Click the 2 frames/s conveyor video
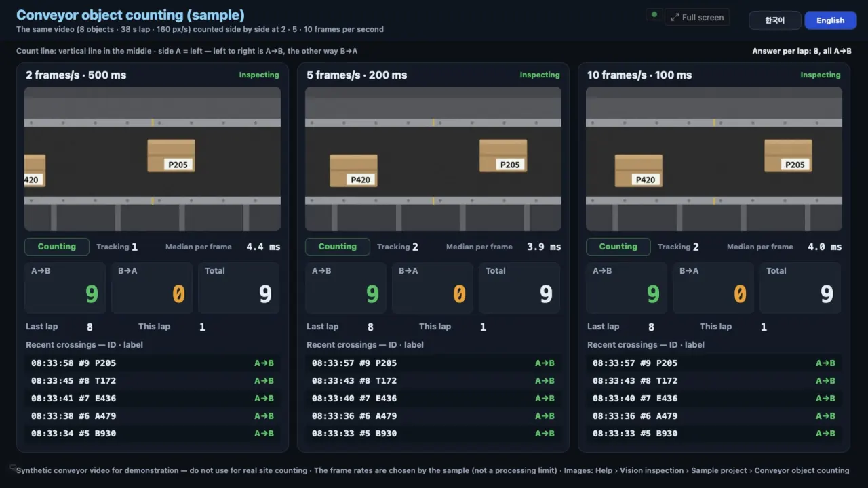Screen dimensions: 868x488 point(153,159)
